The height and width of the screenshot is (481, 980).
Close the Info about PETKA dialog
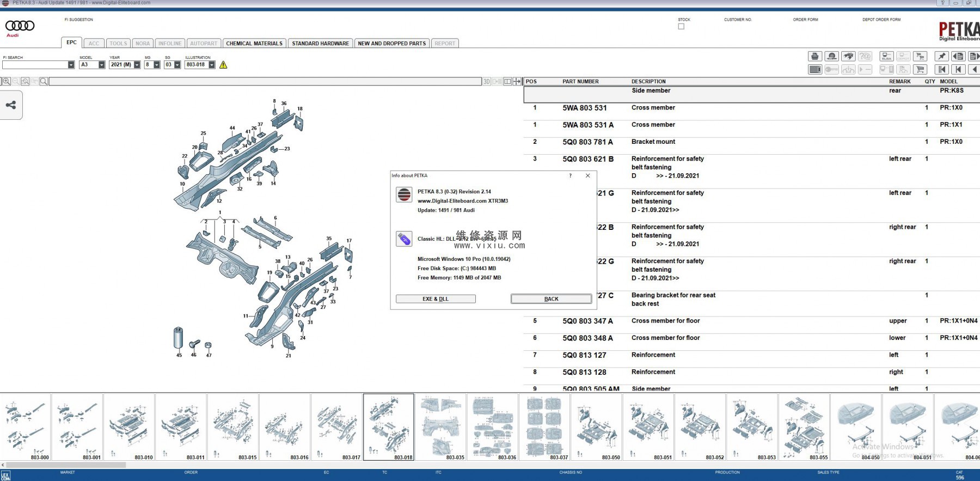click(x=588, y=175)
